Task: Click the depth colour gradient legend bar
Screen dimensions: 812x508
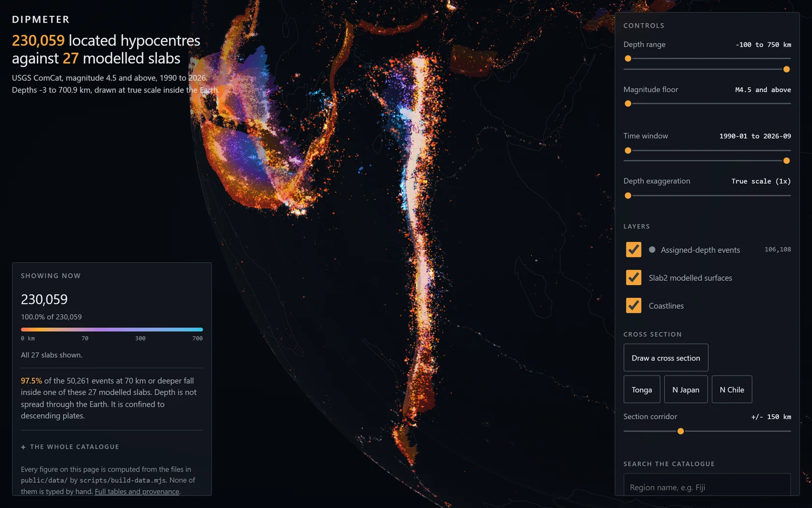Action: point(112,329)
